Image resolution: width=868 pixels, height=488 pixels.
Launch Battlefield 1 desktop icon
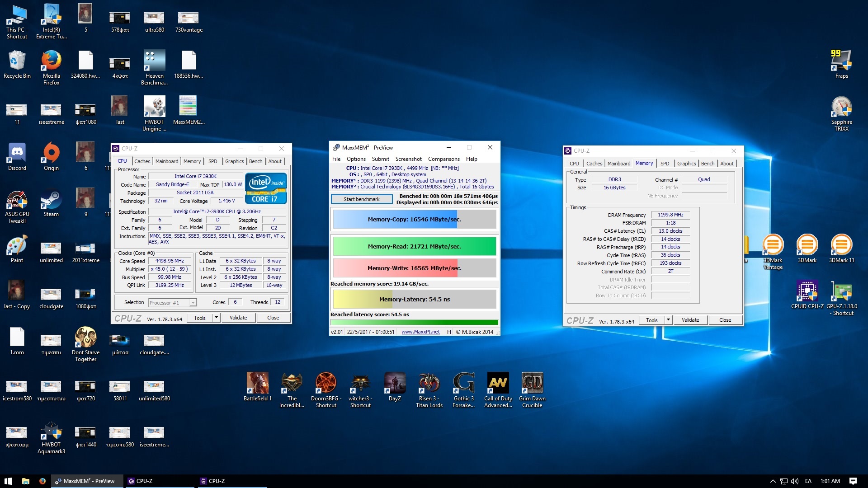(x=257, y=387)
